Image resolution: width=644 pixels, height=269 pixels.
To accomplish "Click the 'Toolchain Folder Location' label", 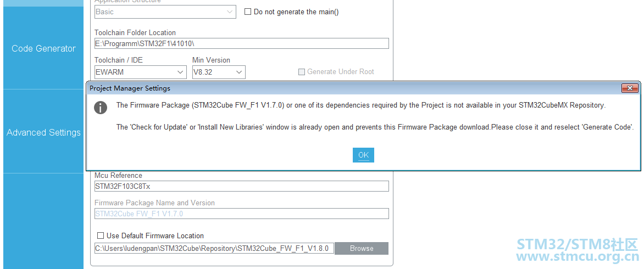I will (x=135, y=33).
